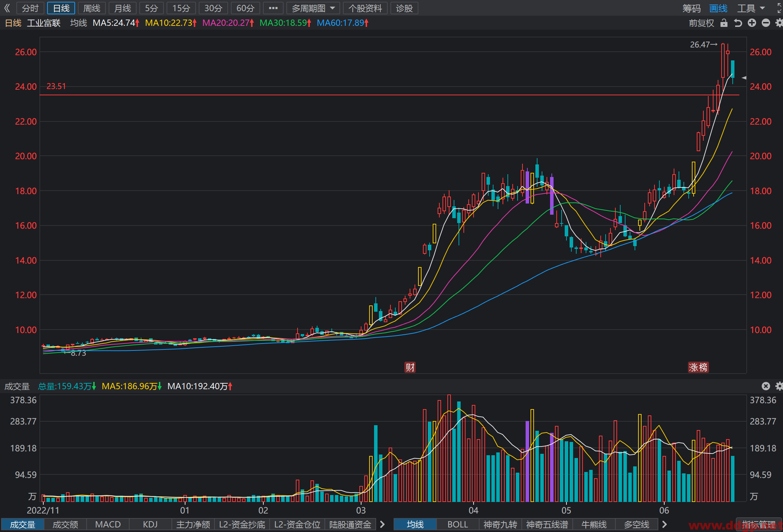Zoom in with the plus circle icon
The image size is (783, 532).
(752, 23)
